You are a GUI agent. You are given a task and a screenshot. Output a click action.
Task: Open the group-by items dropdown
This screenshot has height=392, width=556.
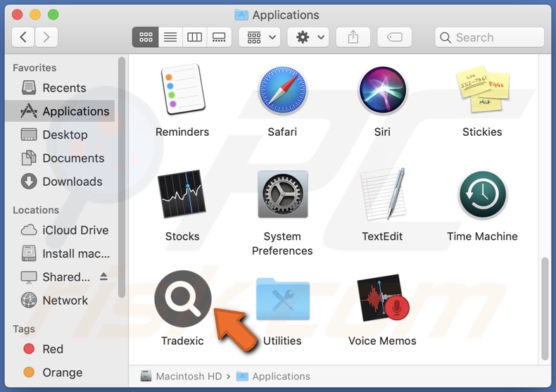click(x=260, y=37)
